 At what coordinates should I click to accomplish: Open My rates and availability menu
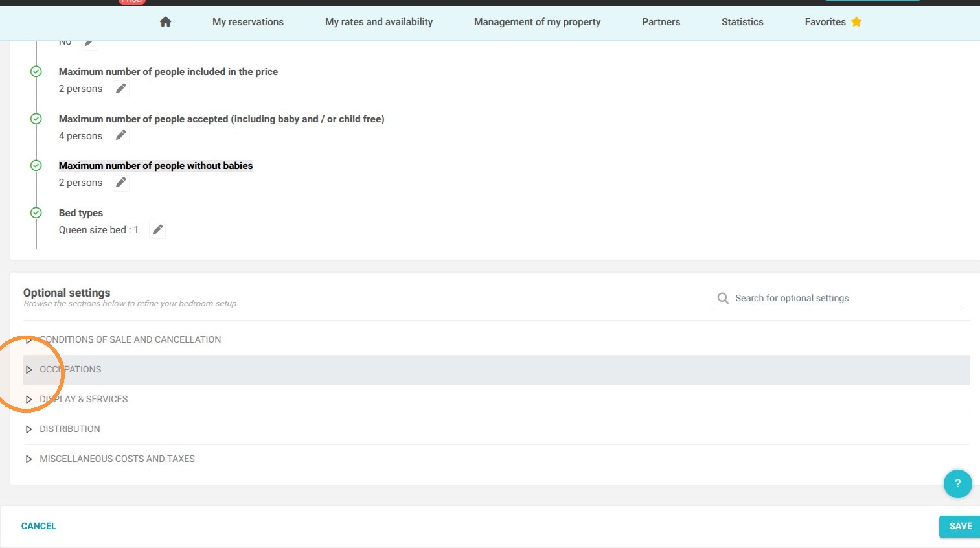pyautogui.click(x=379, y=22)
